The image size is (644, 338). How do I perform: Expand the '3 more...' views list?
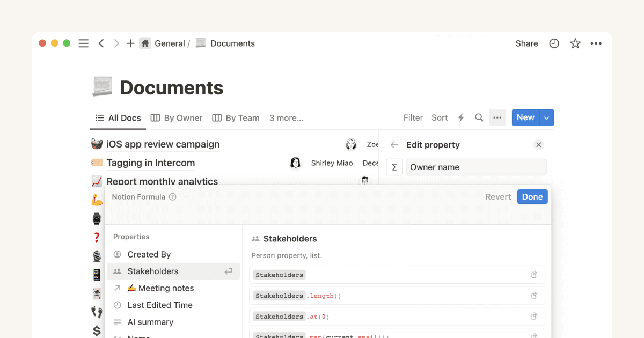286,118
